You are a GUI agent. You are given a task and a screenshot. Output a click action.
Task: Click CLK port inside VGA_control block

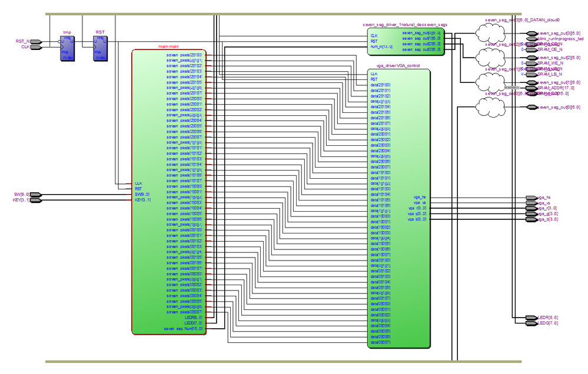pyautogui.click(x=374, y=74)
